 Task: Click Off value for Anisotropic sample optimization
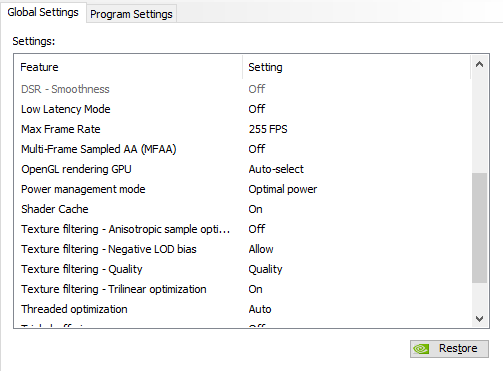257,229
